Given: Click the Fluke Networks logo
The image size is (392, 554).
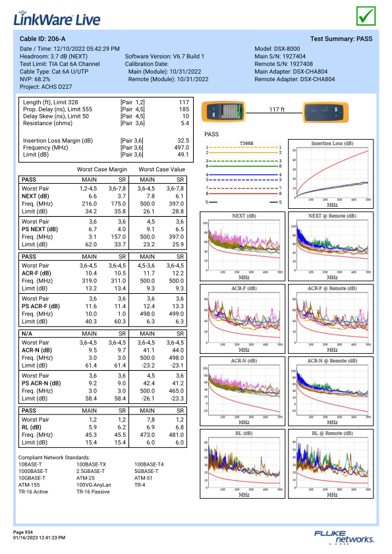Looking at the screenshot, I should point(343,537).
